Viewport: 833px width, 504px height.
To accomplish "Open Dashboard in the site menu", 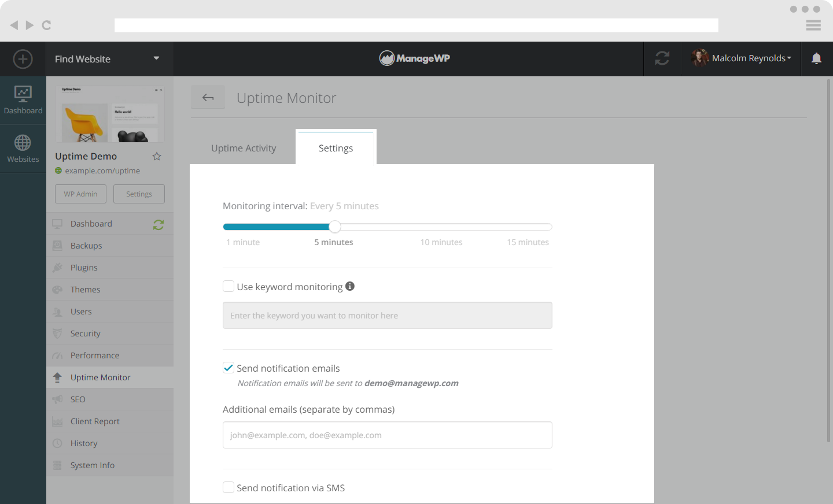I will pos(110,224).
